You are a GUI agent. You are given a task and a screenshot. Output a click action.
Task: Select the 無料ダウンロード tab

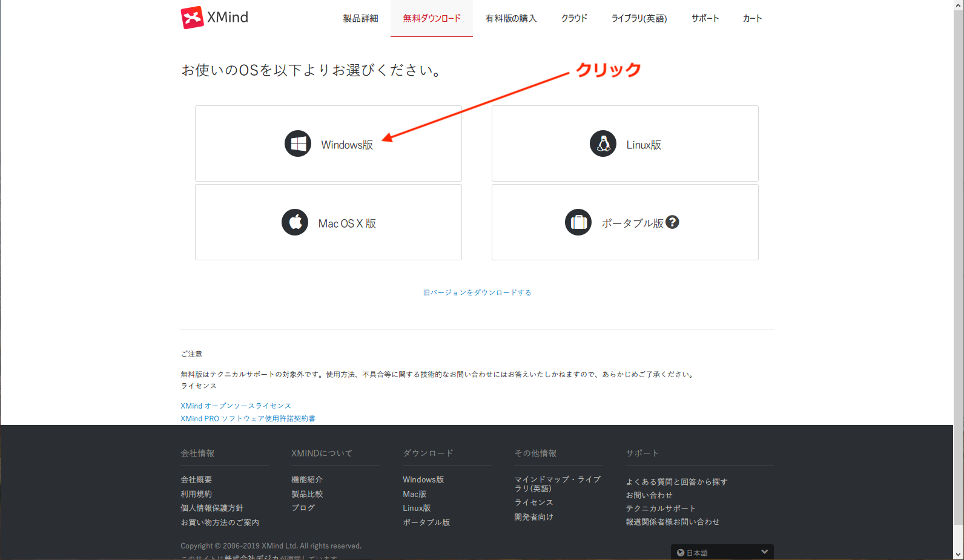click(432, 19)
